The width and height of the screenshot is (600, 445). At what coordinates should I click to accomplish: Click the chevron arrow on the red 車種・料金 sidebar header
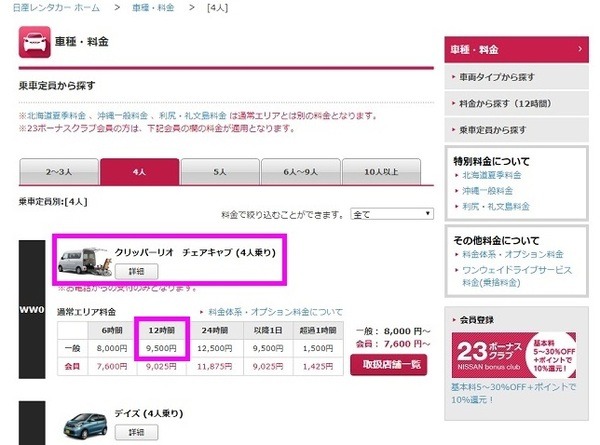pos(580,49)
